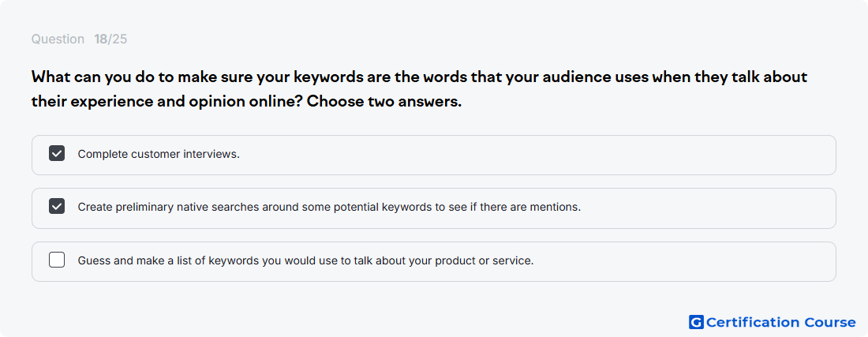The width and height of the screenshot is (868, 337).
Task: Open the "Certification Course" text link
Action: tap(781, 322)
